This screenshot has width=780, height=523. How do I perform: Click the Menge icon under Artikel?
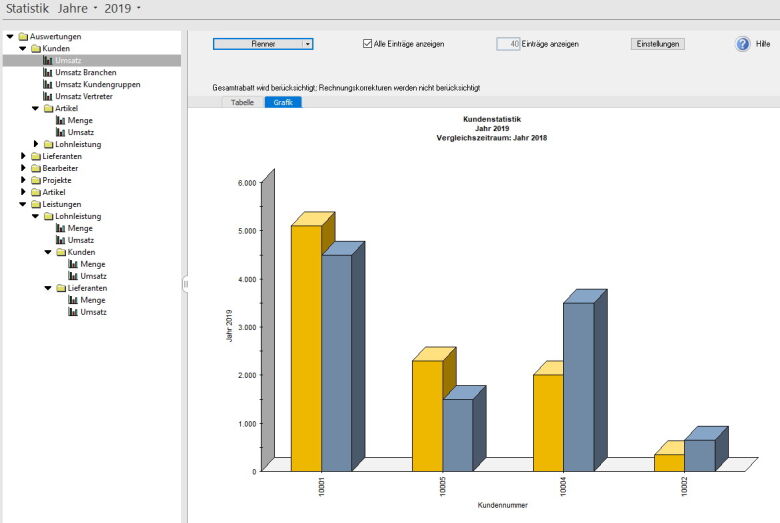(60, 120)
